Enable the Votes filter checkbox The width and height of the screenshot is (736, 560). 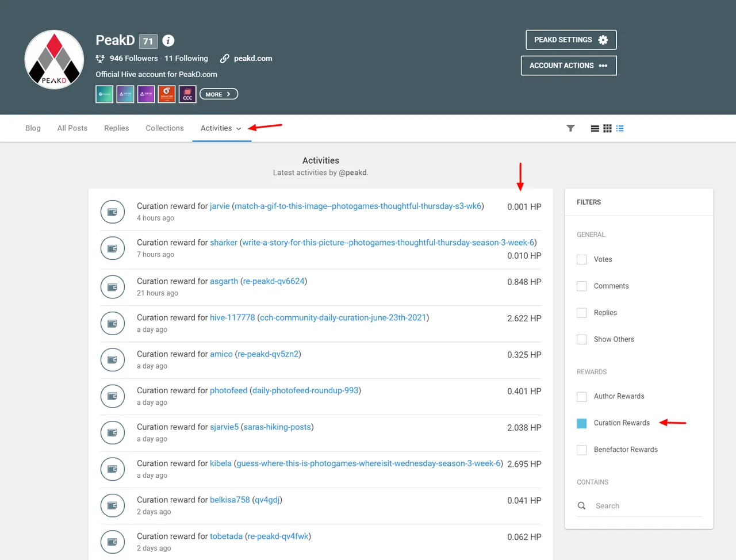coord(582,259)
